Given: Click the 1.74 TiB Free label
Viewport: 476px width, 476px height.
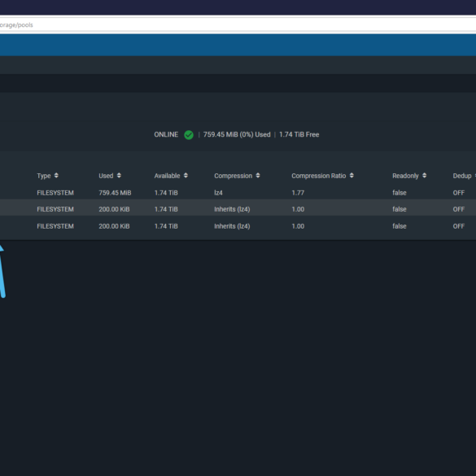Looking at the screenshot, I should pos(299,134).
